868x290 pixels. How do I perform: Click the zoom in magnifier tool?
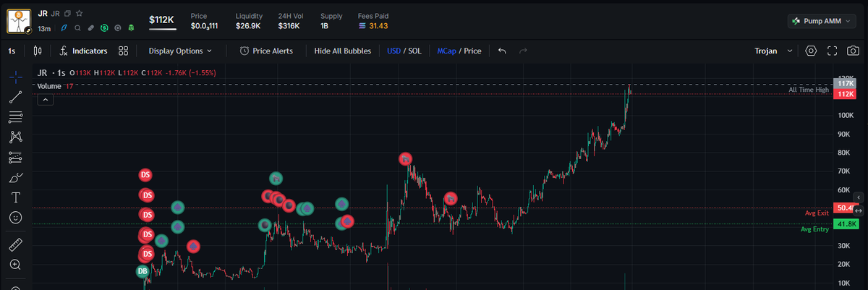tap(15, 265)
